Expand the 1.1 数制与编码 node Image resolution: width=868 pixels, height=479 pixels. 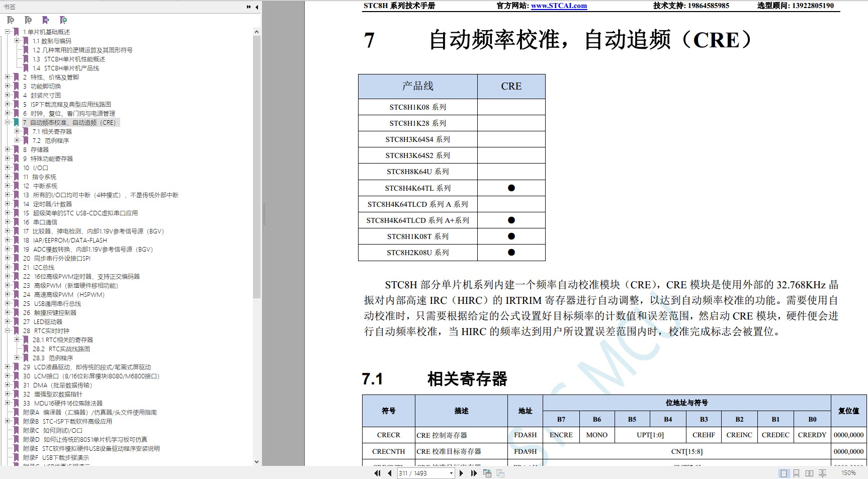(17, 41)
